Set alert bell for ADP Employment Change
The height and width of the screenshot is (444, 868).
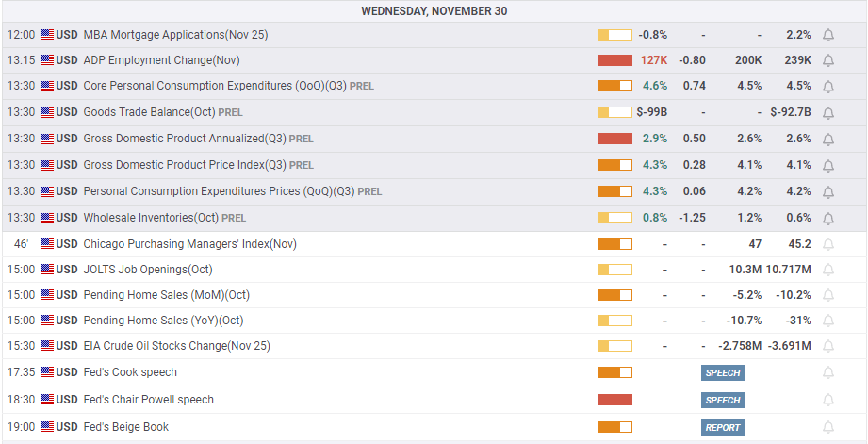(x=828, y=60)
